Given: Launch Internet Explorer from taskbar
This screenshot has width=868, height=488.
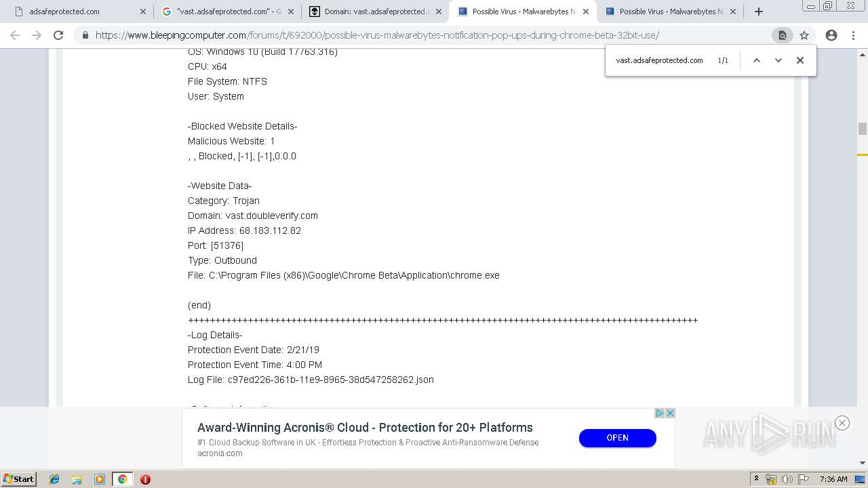Looking at the screenshot, I should point(54,479).
